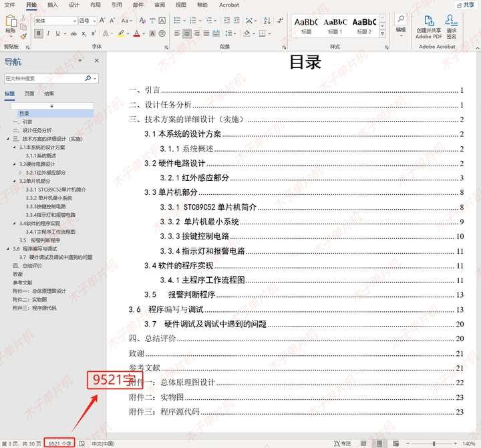Click the zoom slider handle
The width and height of the screenshot is (481, 448).
click(x=434, y=444)
